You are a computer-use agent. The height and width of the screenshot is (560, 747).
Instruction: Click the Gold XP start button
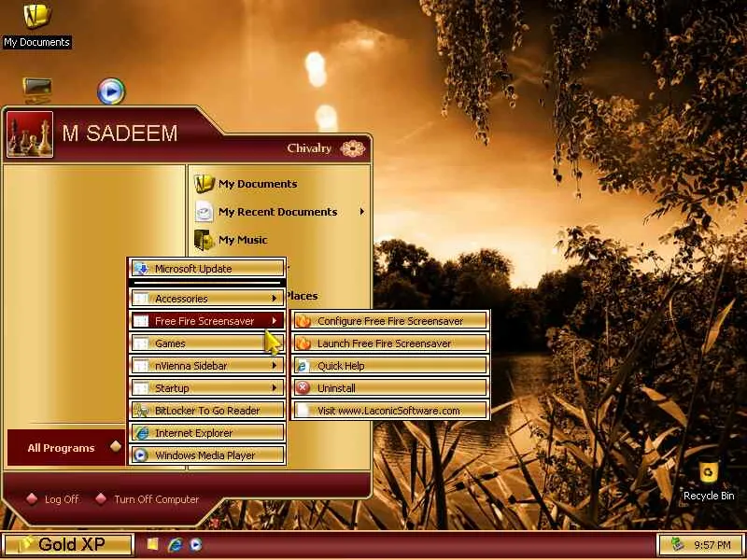pos(67,544)
